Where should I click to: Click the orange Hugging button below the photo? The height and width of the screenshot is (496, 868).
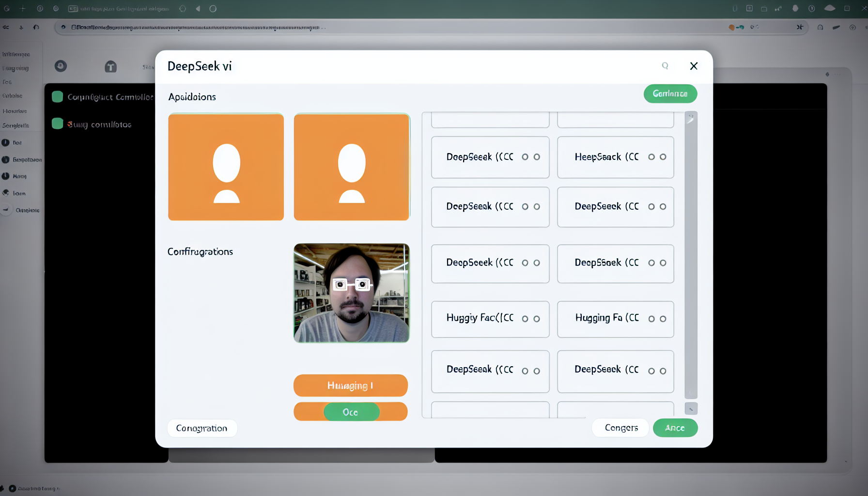[350, 386]
